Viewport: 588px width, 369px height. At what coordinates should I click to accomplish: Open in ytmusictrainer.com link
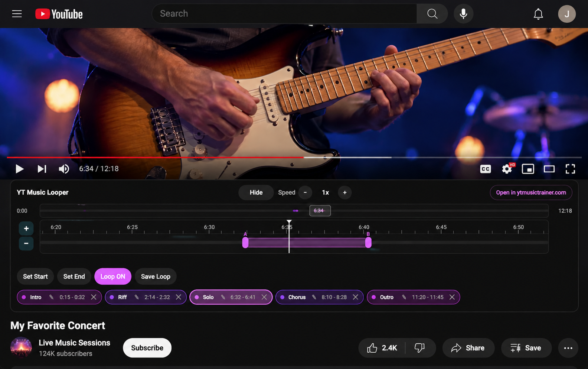(531, 192)
